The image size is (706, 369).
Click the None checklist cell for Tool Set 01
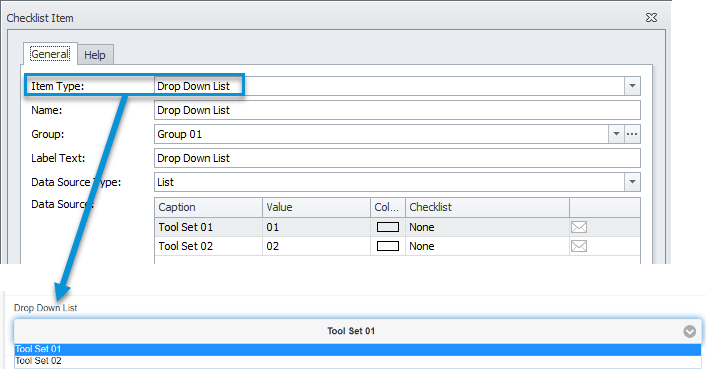point(488,227)
